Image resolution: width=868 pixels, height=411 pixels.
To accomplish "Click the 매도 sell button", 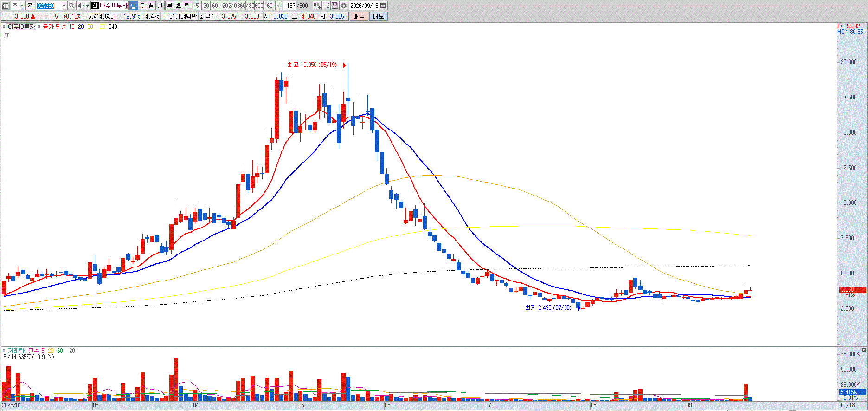I will click(x=379, y=16).
